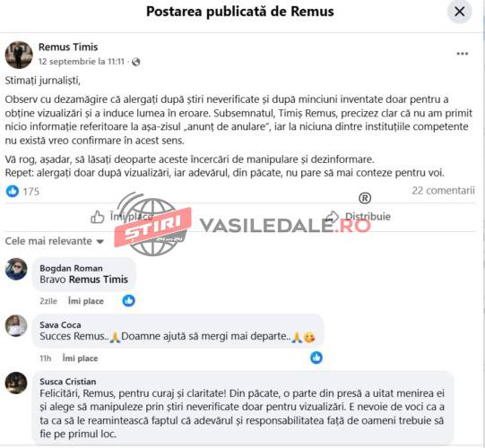Click the public globe visibility icon
485x448 pixels.
pyautogui.click(x=135, y=62)
